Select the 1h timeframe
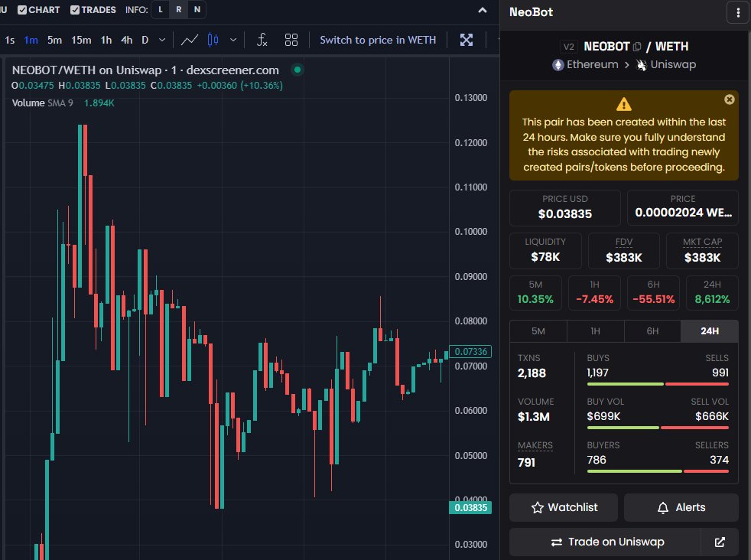This screenshot has height=560, width=751. pos(106,41)
